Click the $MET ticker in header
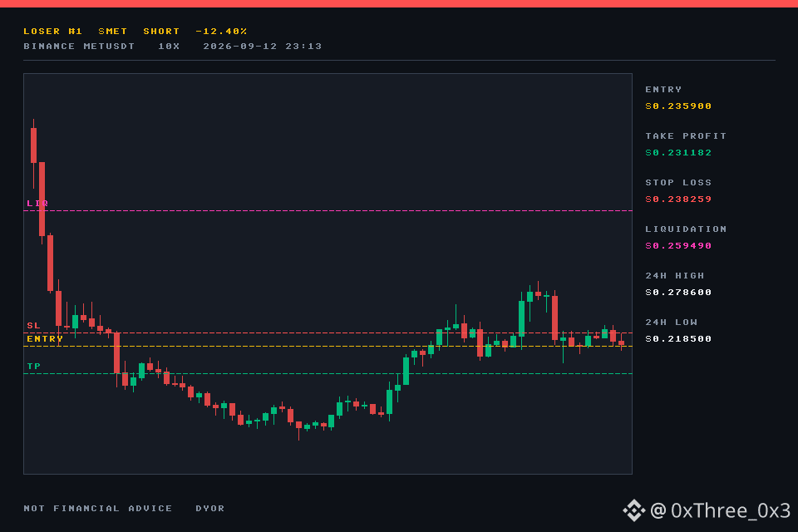The width and height of the screenshot is (798, 532). pyautogui.click(x=112, y=31)
